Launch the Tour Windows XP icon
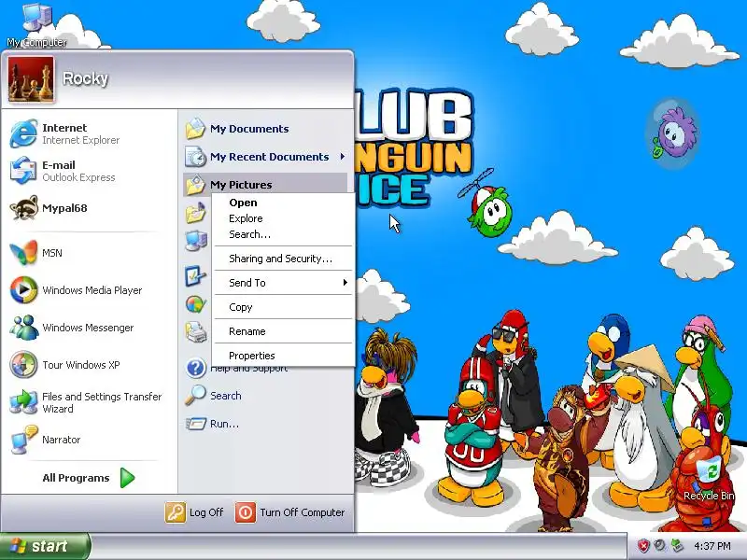The height and width of the screenshot is (560, 747). (x=23, y=365)
